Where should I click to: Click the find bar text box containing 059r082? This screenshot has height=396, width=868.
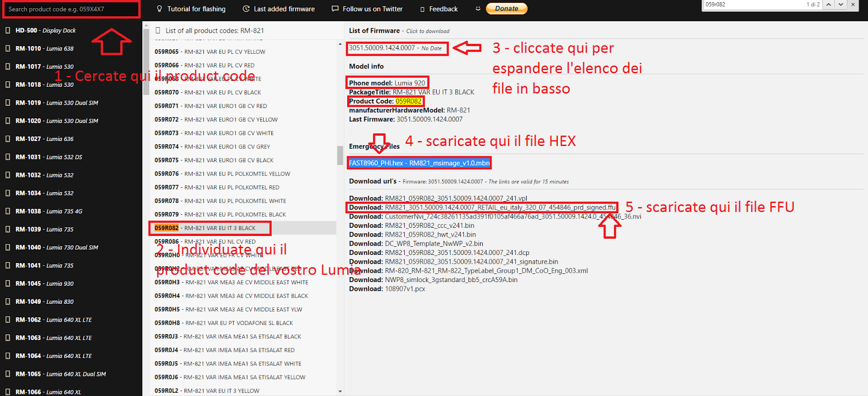click(x=754, y=4)
